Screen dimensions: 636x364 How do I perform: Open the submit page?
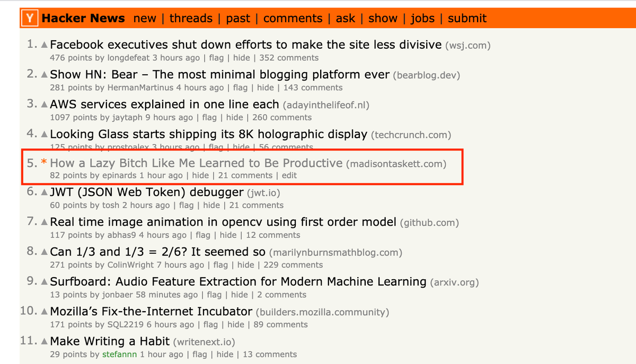coord(467,18)
